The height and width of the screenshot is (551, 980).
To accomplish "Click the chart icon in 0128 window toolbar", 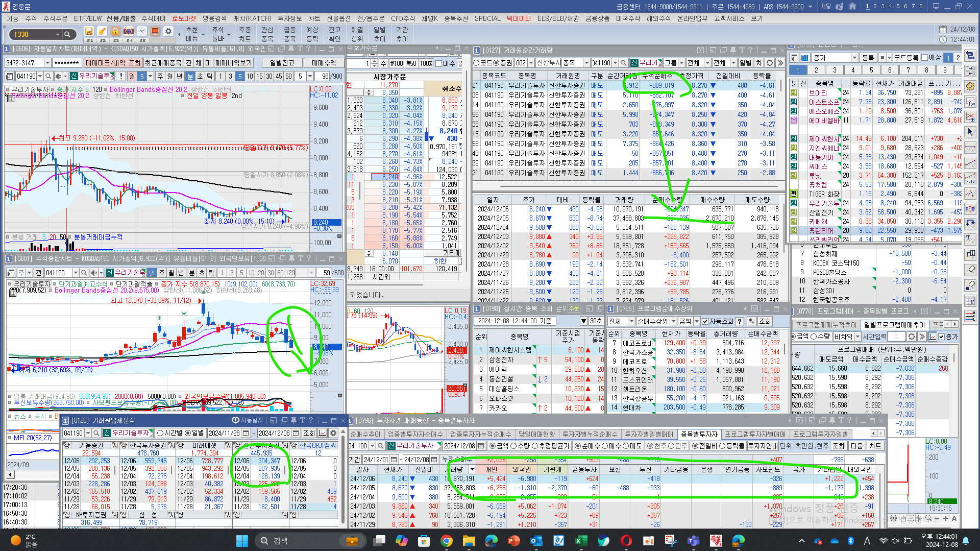I will [x=323, y=433].
